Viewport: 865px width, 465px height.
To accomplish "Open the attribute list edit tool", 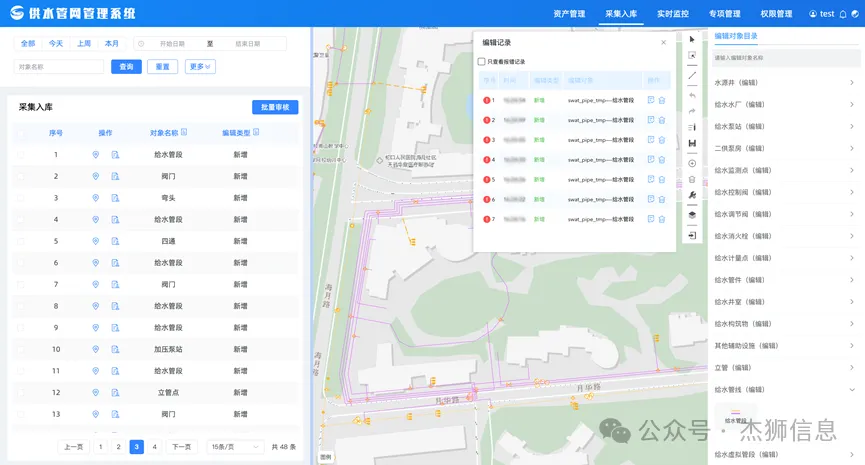I will (x=692, y=127).
